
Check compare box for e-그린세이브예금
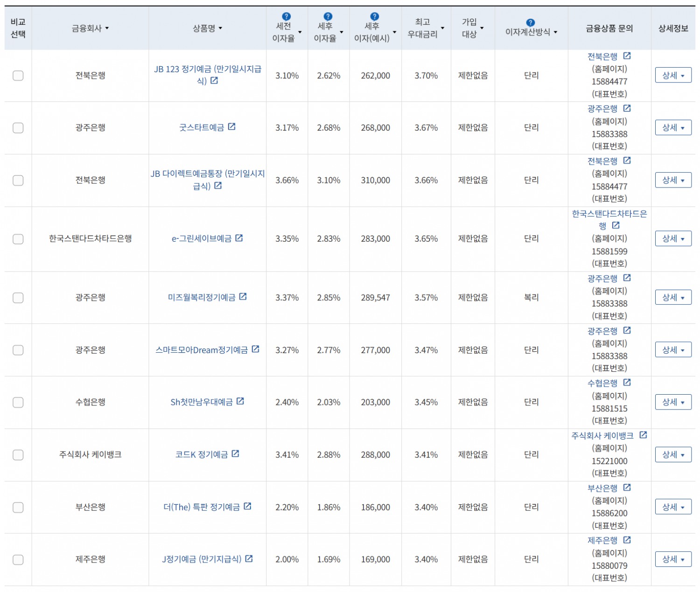[18, 239]
